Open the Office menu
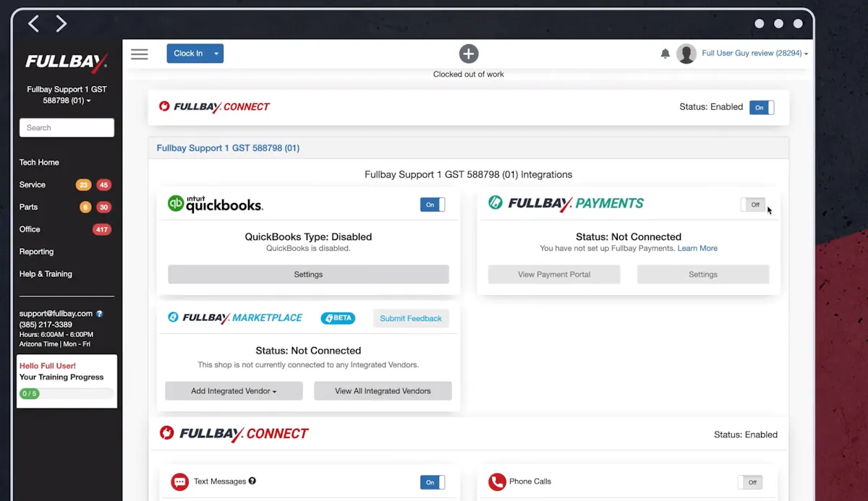 (30, 230)
